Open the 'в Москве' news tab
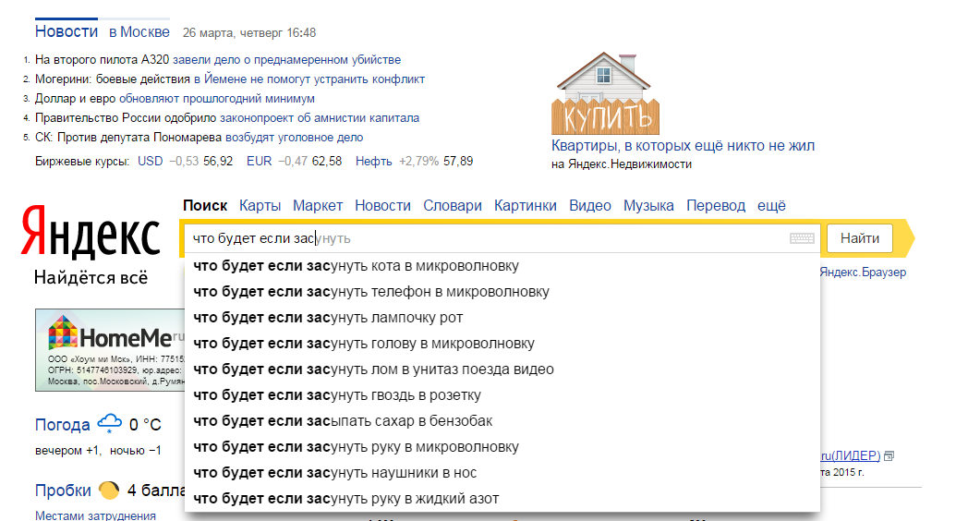The height and width of the screenshot is (521, 980). pyautogui.click(x=139, y=32)
